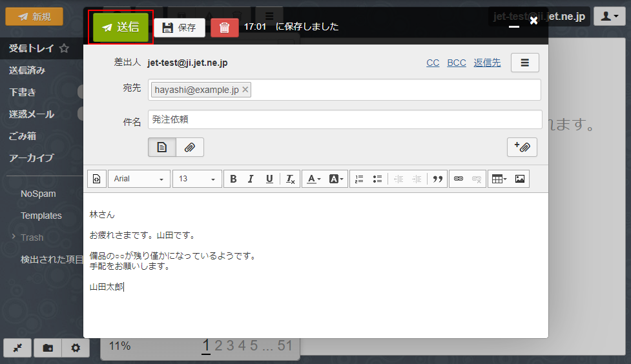Apply blockquote formatting
This screenshot has width=631, height=364.
(x=437, y=179)
